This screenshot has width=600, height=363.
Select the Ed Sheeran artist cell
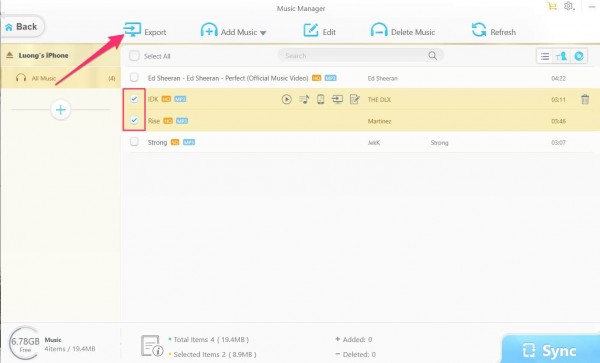coord(382,78)
